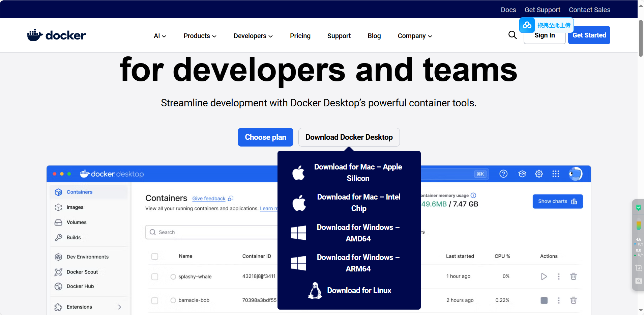Open the Pricing page

click(300, 36)
